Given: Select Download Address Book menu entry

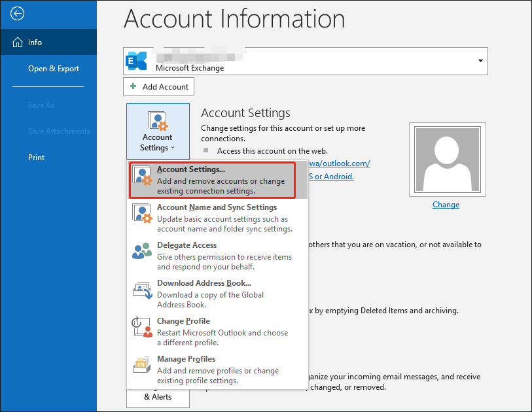Looking at the screenshot, I should 204,283.
